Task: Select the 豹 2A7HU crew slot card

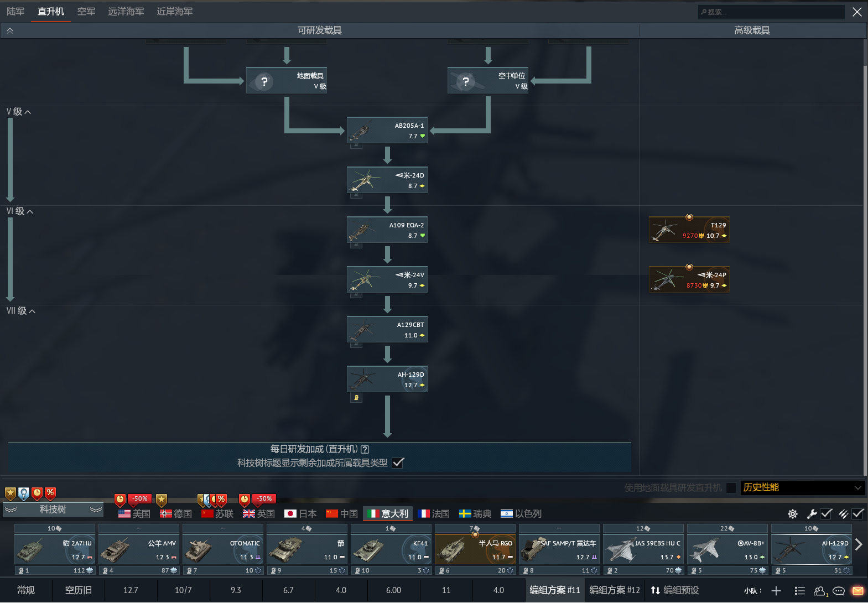Action: [55, 550]
